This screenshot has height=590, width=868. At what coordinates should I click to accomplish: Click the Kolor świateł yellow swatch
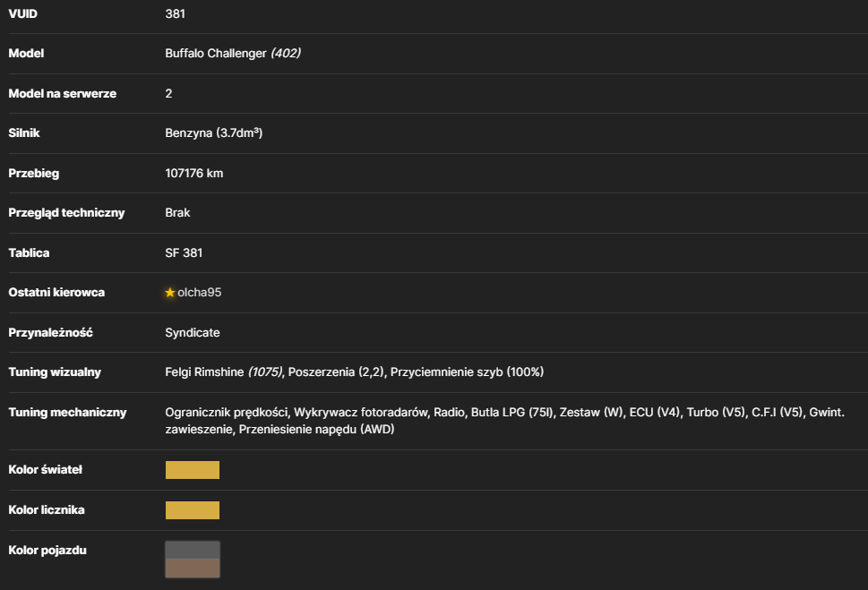click(192, 470)
